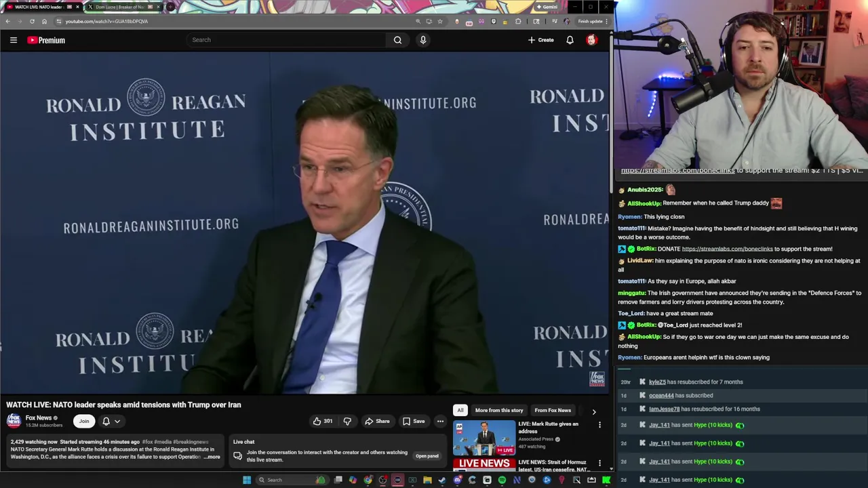Screen dimensions: 868x488
Task: Open the Mark Rutte gives an address thumbnail
Action: [484, 438]
